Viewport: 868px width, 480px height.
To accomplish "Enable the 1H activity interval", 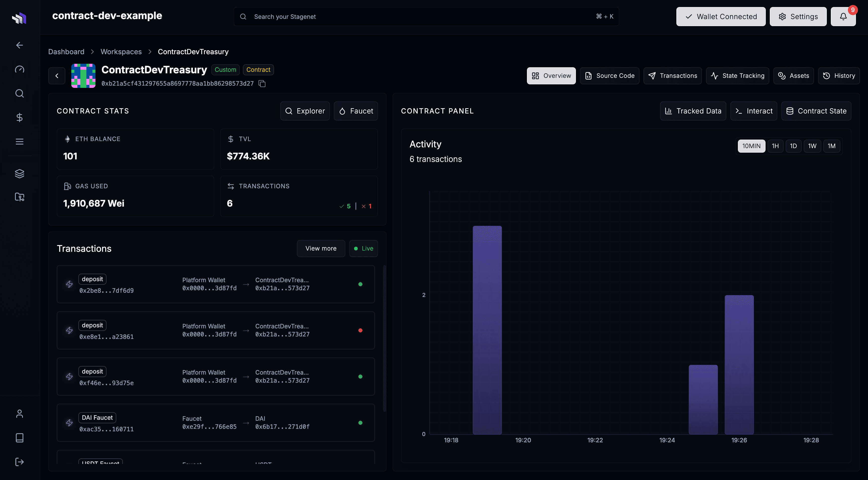I will [x=776, y=146].
